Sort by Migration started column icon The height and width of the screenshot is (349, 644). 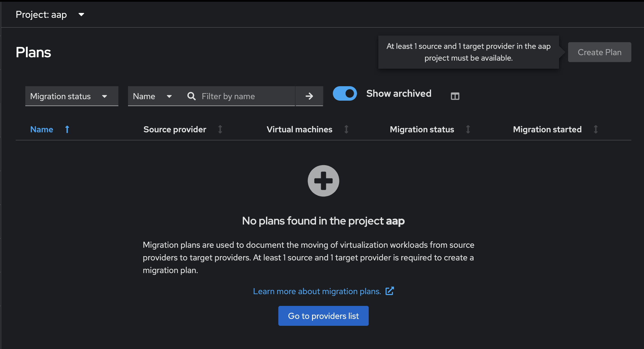click(596, 129)
